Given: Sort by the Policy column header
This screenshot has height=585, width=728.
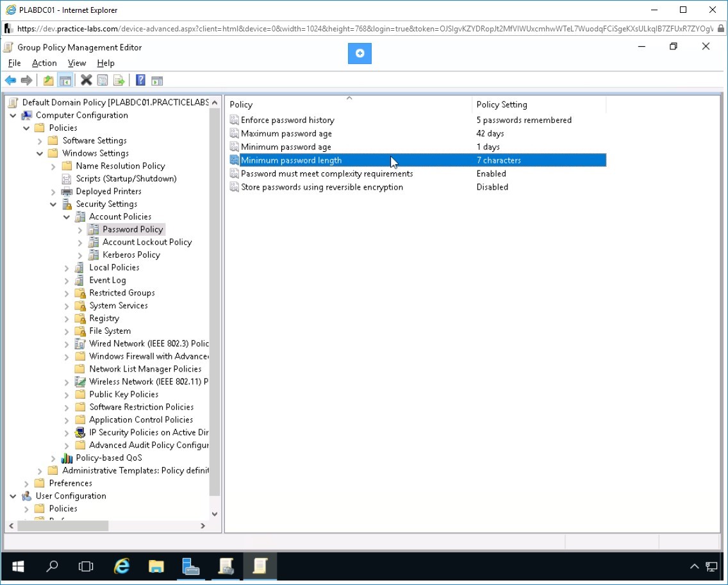Looking at the screenshot, I should 349,104.
